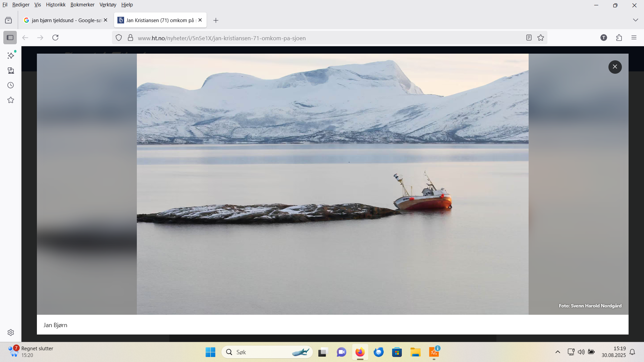This screenshot has width=644, height=362.
Task: Toggle Reader View for this page
Action: click(529, 38)
